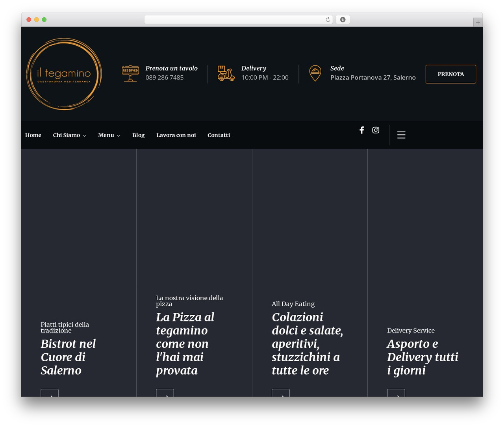The height and width of the screenshot is (427, 504).
Task: Click the Delivery header label
Action: (254, 68)
